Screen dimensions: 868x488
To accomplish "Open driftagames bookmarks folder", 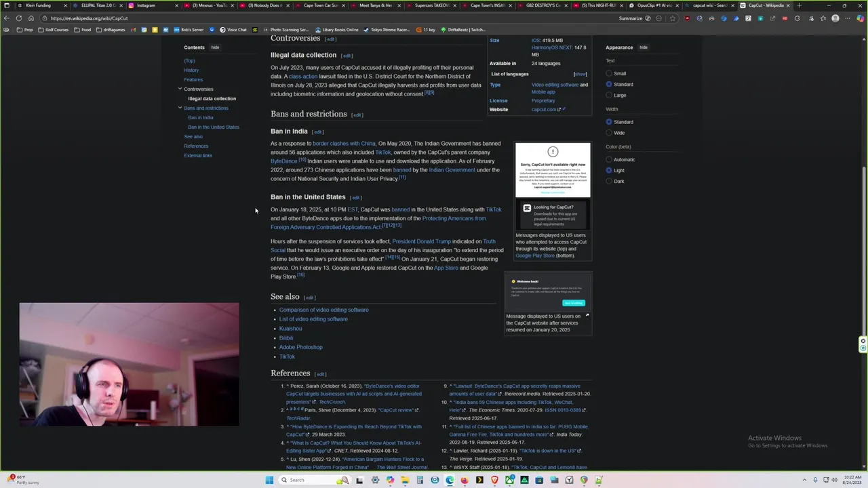I will coord(112,30).
